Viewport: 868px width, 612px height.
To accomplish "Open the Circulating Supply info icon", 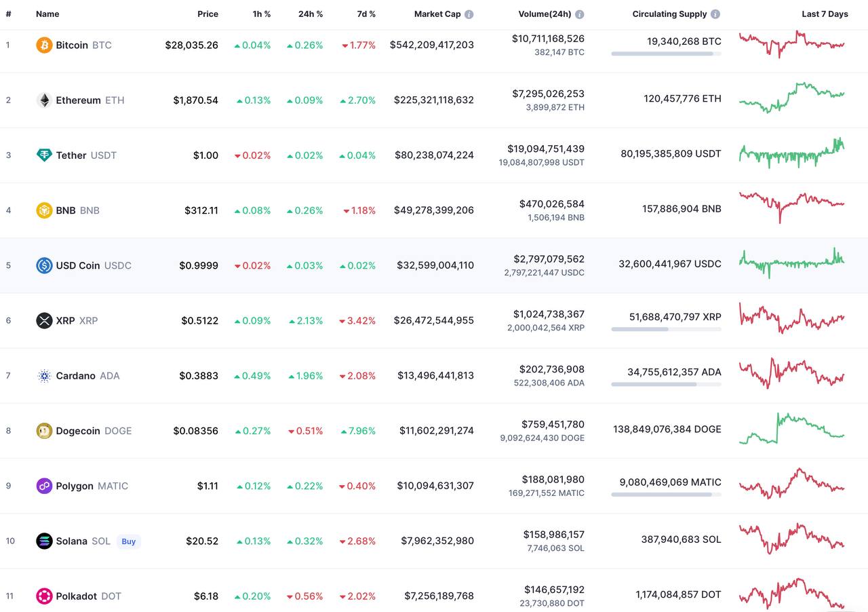I will [715, 14].
